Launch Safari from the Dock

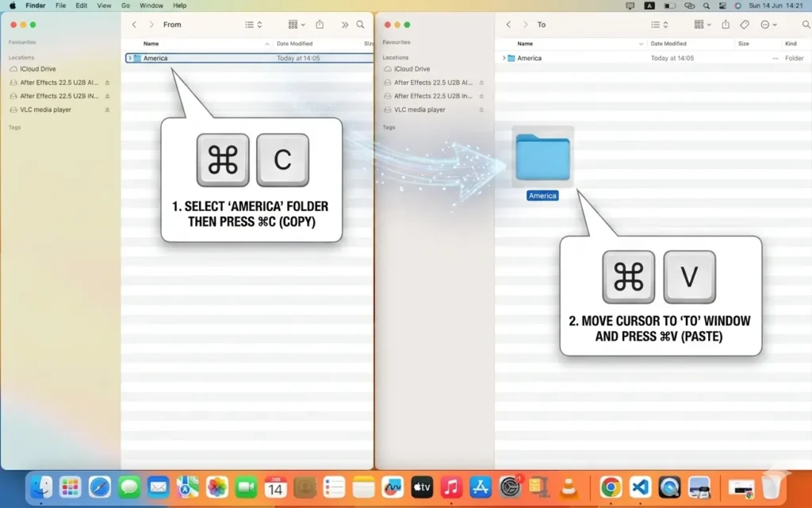(99, 487)
